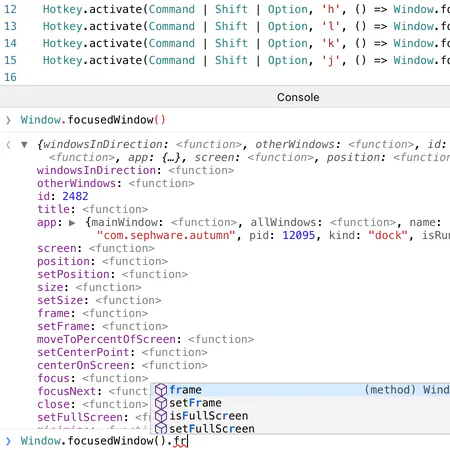
Task: Click the windowsInDirection property name
Action: coord(96,170)
